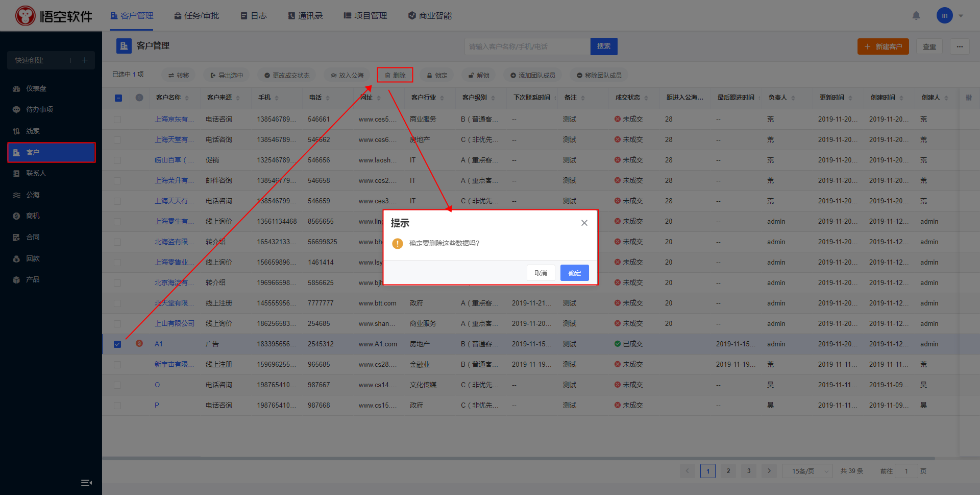Click the customer search input field

coord(527,46)
